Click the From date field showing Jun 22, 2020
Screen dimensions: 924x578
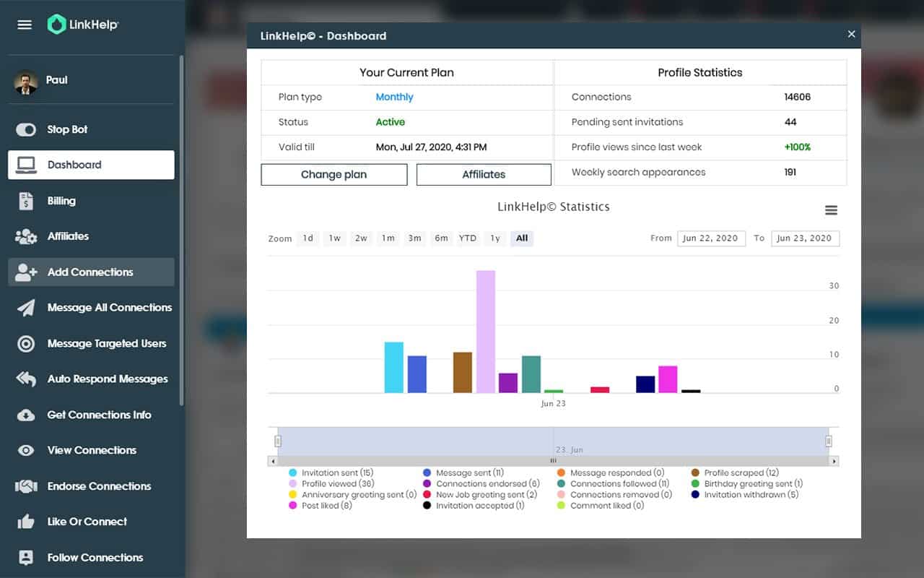click(x=711, y=238)
